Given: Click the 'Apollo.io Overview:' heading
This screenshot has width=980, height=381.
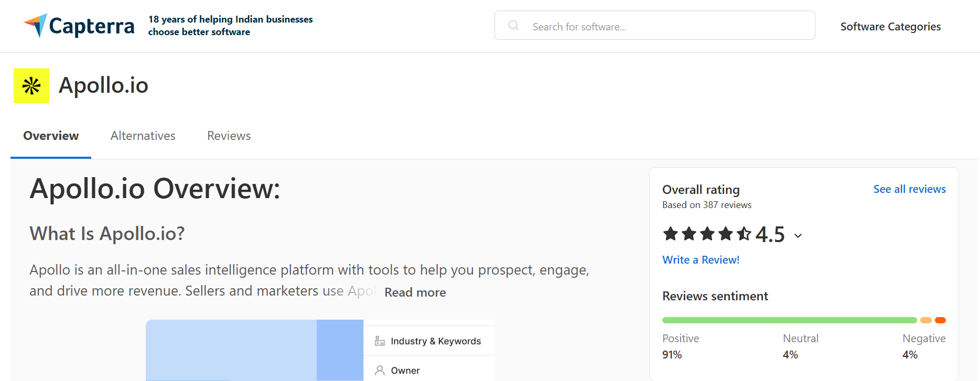Looking at the screenshot, I should pos(155,189).
